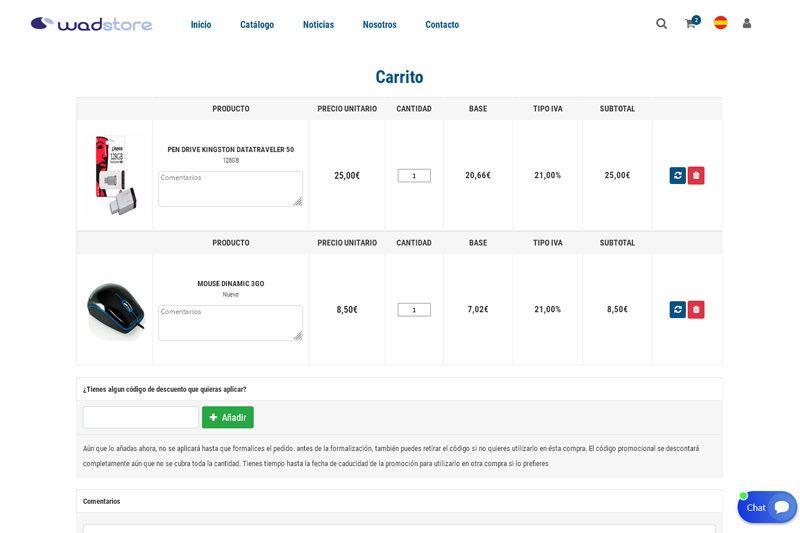The image size is (800, 533).
Task: Click the 20,66€ base value
Action: coord(478,175)
